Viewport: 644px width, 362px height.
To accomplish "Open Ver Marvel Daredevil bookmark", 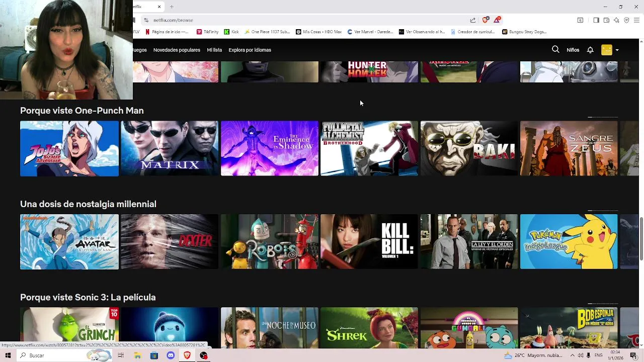I will 370,32.
